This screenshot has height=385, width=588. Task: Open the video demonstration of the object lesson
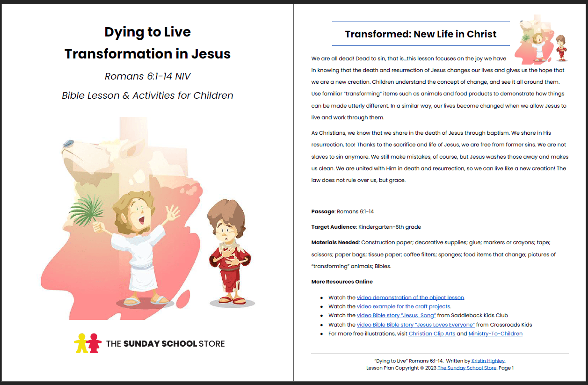(x=411, y=297)
